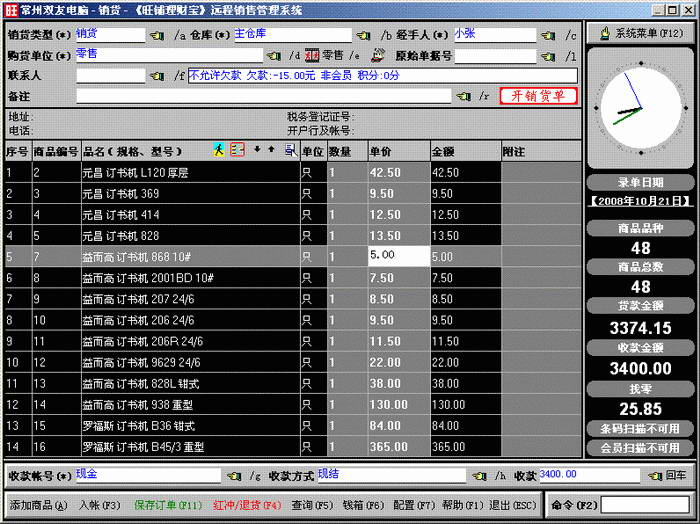The image size is (700, 524).
Task: Select row 元昌 订书机 828
Action: [x=293, y=236]
